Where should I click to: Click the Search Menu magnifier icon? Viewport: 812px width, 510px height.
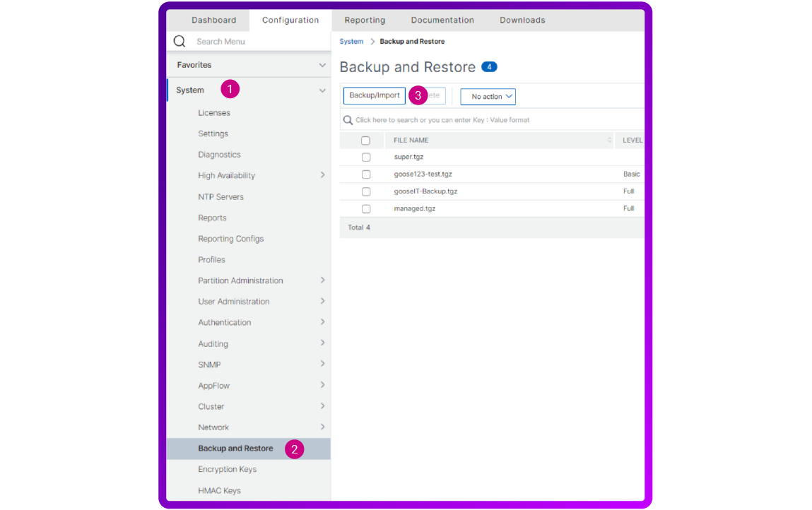point(180,41)
